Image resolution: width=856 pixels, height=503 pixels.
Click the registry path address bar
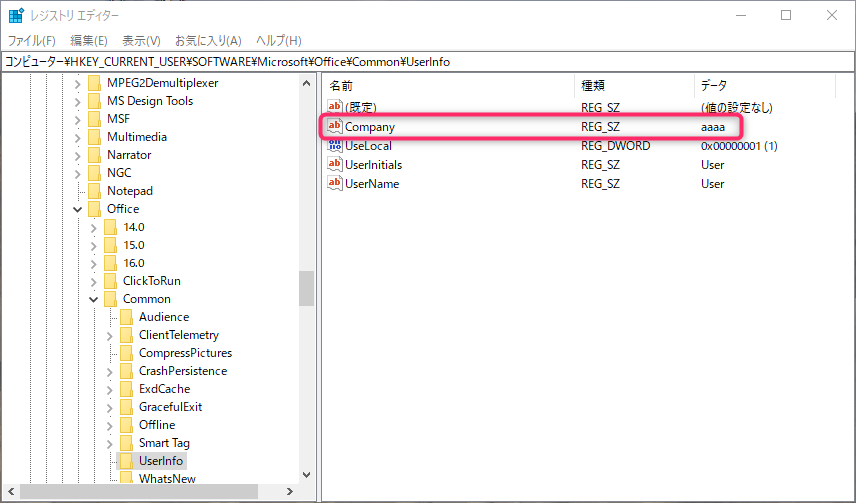(x=427, y=62)
